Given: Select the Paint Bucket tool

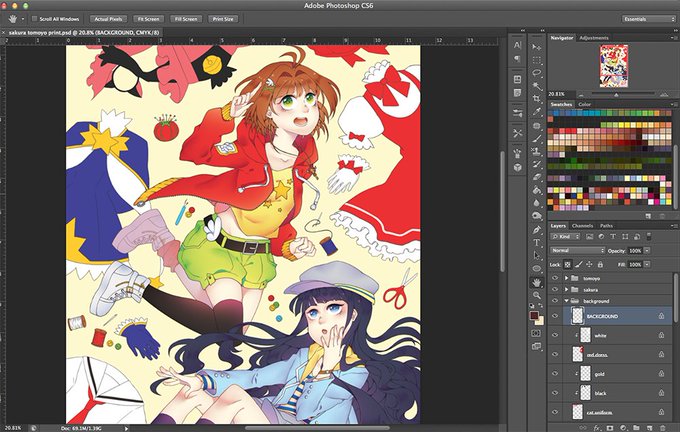Looking at the screenshot, I should coord(537,190).
